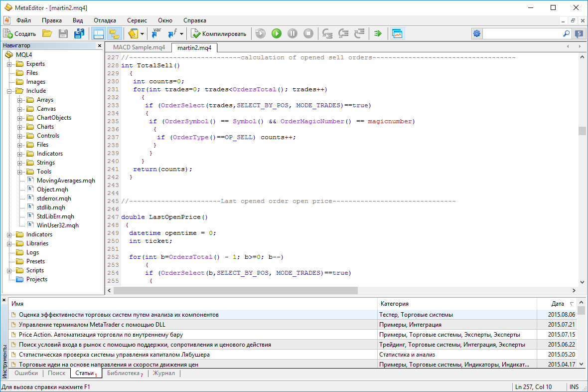Switch to the MACD Sample.mq4 tab
Image resolution: width=588 pixels, height=392 pixels.
point(139,47)
